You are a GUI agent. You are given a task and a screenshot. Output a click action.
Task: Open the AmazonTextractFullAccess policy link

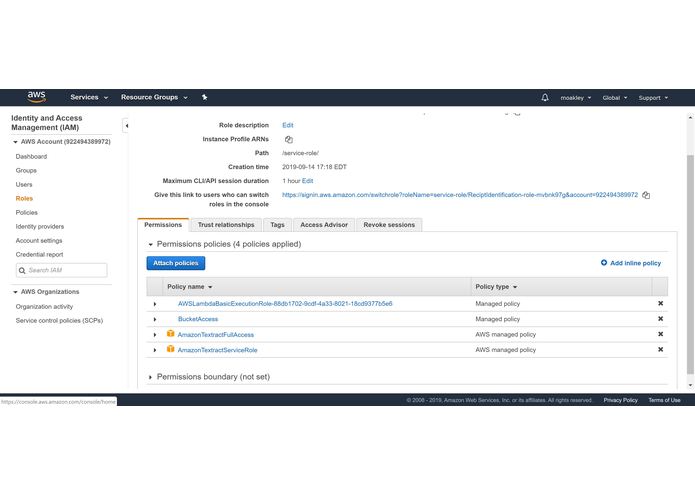216,335
